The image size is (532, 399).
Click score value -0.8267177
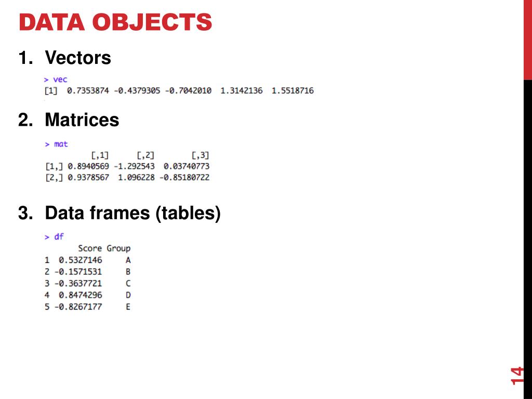[x=78, y=307]
